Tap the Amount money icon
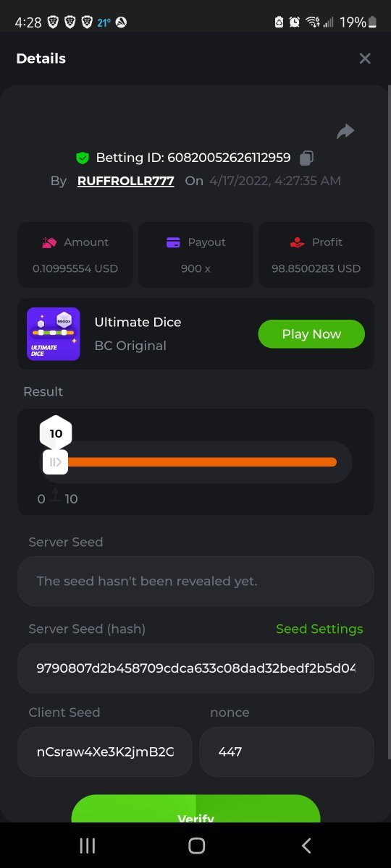The height and width of the screenshot is (868, 391). pos(49,242)
